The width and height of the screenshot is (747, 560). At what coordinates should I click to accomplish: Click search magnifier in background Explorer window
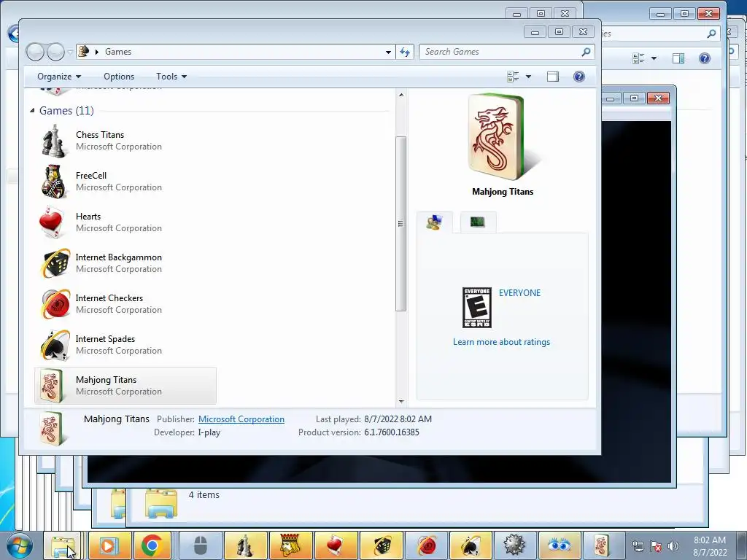pyautogui.click(x=712, y=34)
